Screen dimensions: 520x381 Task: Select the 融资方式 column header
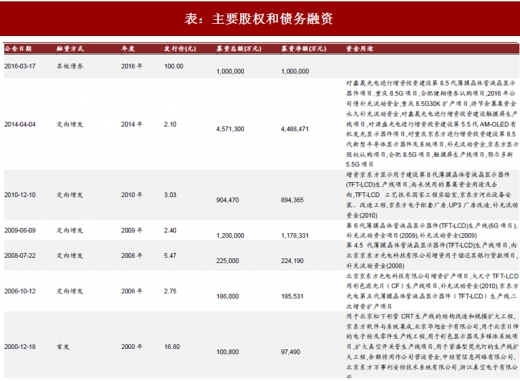(70, 49)
